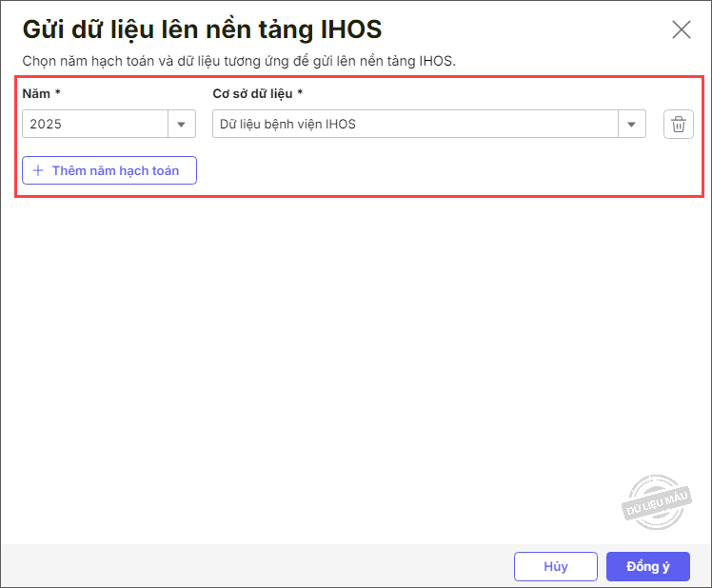This screenshot has width=712, height=588.
Task: Click the Thêm năm hạch toán button
Action: point(109,170)
